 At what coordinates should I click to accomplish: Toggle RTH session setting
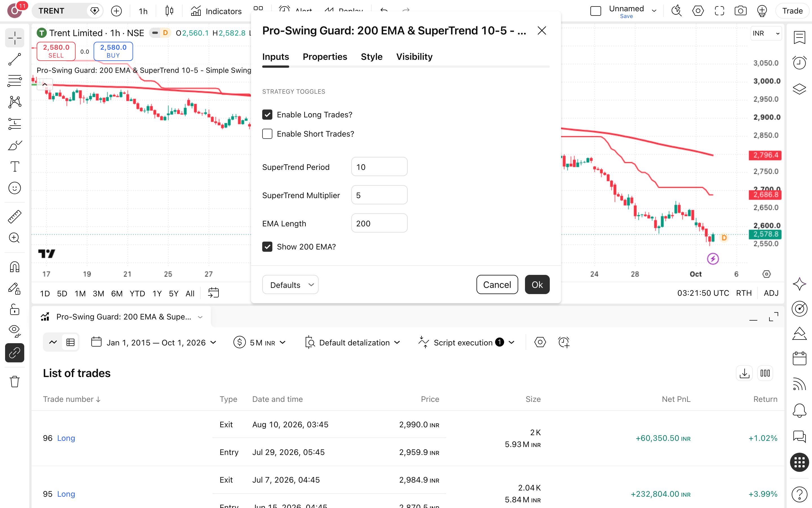[x=743, y=293]
